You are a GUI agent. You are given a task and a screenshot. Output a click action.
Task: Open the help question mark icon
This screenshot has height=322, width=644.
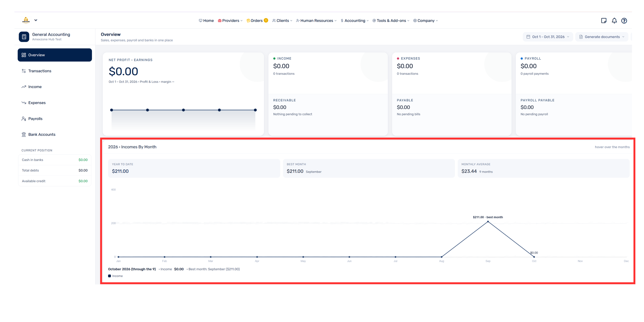624,21
